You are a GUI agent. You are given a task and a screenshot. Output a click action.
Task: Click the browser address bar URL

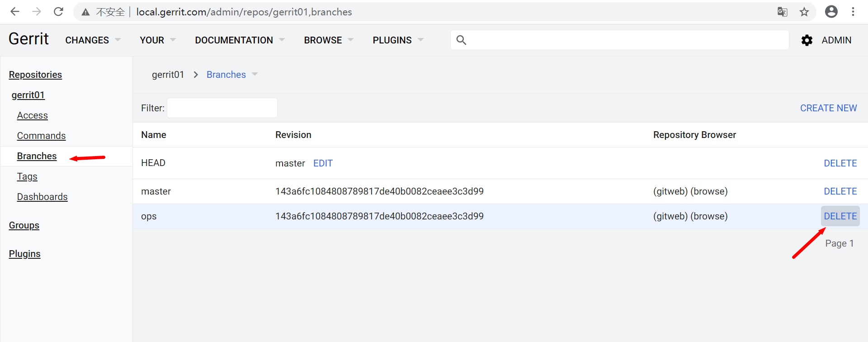coord(244,12)
